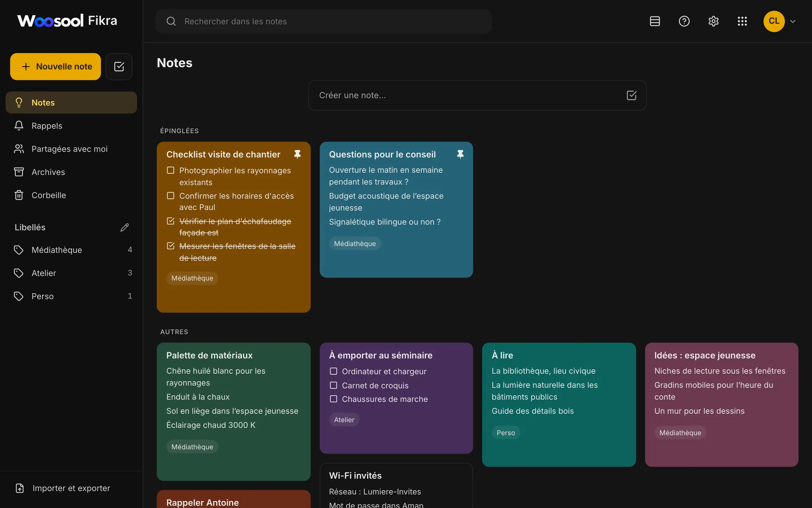
Task: Check Photographier les rayonnages existants
Action: point(171,170)
